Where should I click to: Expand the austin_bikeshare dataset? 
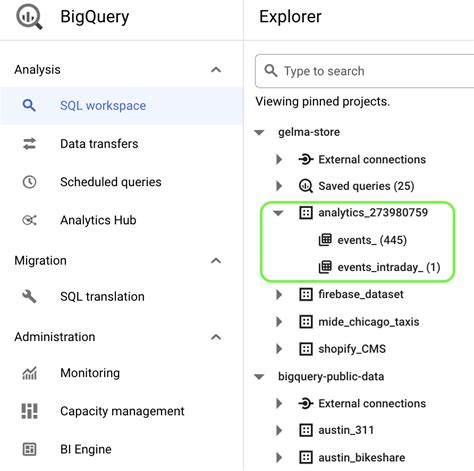coord(279,457)
